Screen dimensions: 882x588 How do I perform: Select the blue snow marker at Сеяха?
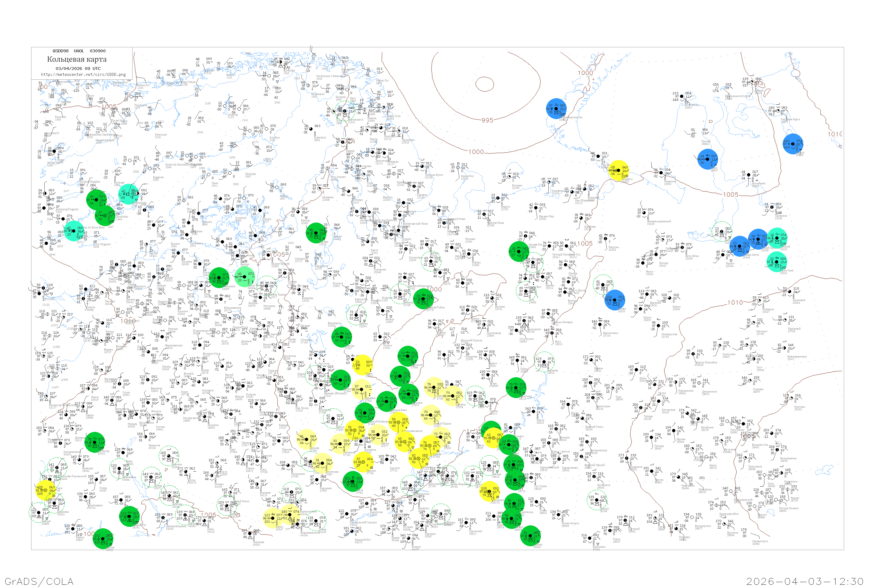tap(707, 159)
